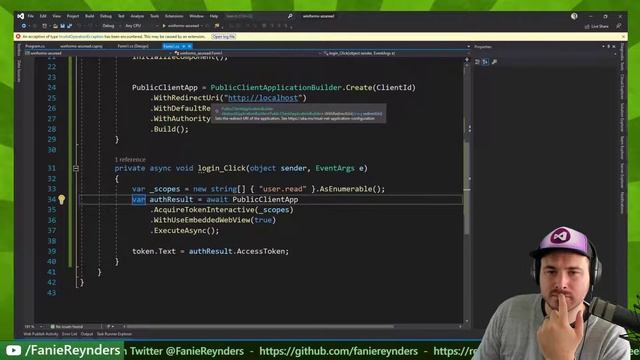This screenshot has width=640, height=360.
Task: Open the Edit menu
Action: click(43, 16)
